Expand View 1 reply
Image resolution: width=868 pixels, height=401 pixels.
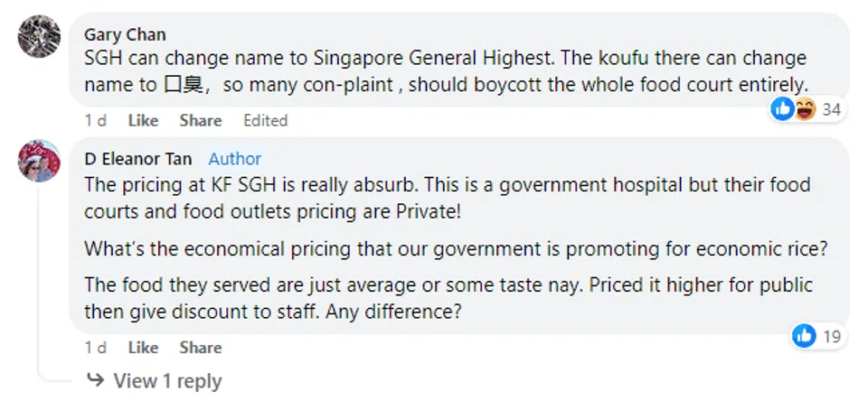click(167, 381)
